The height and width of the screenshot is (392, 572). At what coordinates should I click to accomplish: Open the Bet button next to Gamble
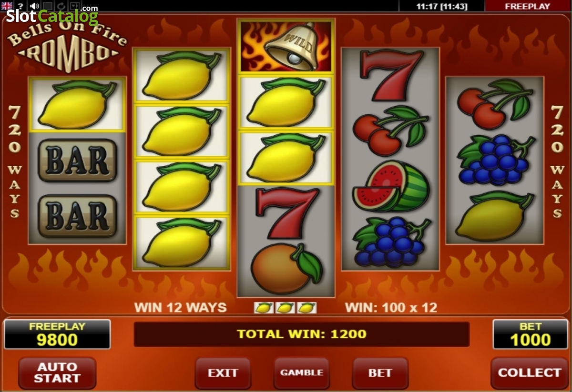coord(380,372)
